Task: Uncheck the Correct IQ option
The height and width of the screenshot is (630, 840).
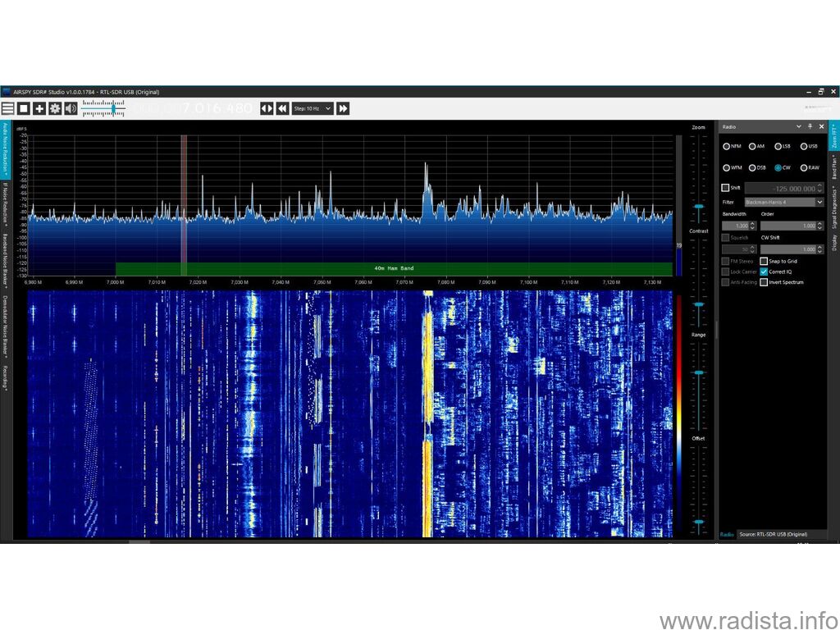Action: pyautogui.click(x=764, y=272)
